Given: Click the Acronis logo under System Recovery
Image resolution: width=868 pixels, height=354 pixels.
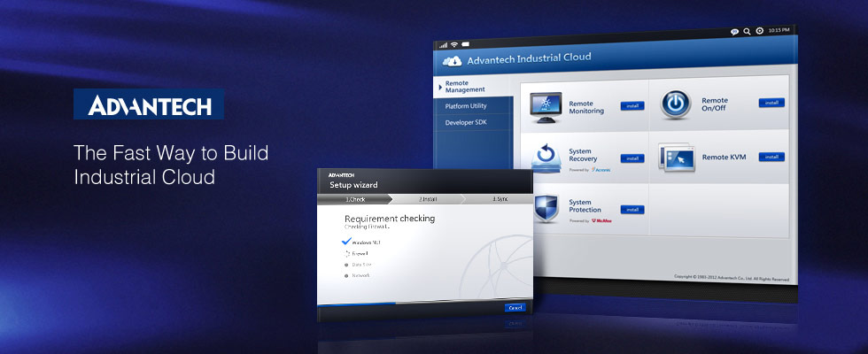Looking at the screenshot, I should click(601, 170).
